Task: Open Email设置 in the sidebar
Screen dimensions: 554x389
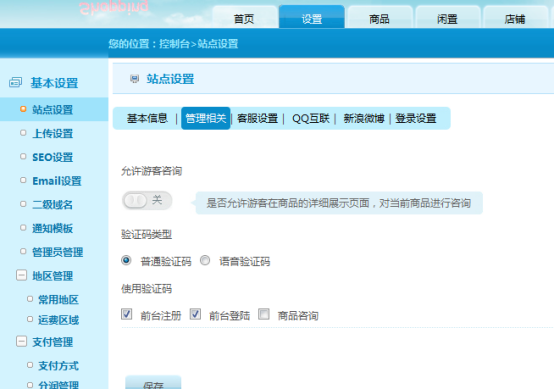Action: (x=57, y=181)
